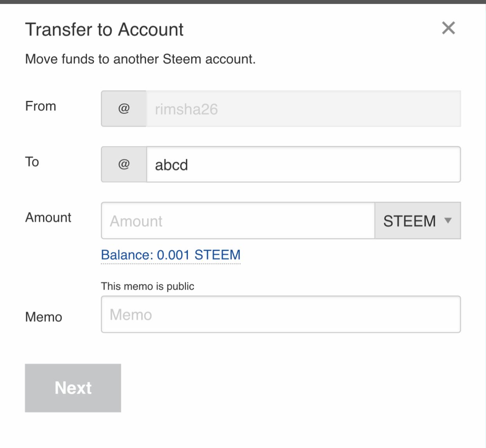Click the @ symbol beside abcd
Screen dimensions: 486x448
coord(124,164)
